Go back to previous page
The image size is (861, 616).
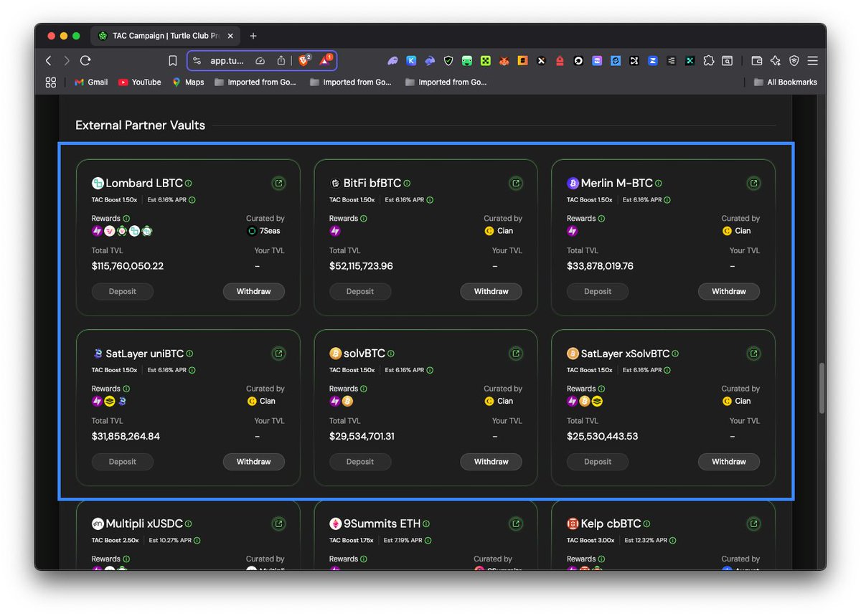[x=49, y=61]
